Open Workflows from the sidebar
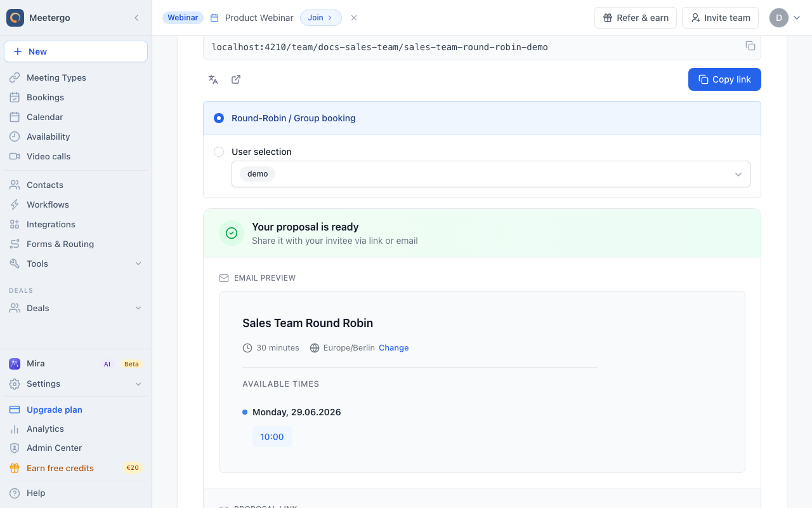 76,204
